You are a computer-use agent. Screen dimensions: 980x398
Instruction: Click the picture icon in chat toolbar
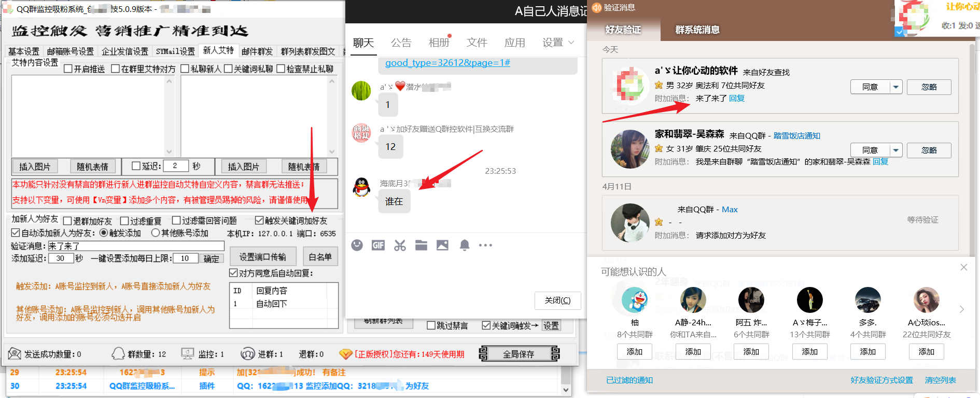point(442,245)
